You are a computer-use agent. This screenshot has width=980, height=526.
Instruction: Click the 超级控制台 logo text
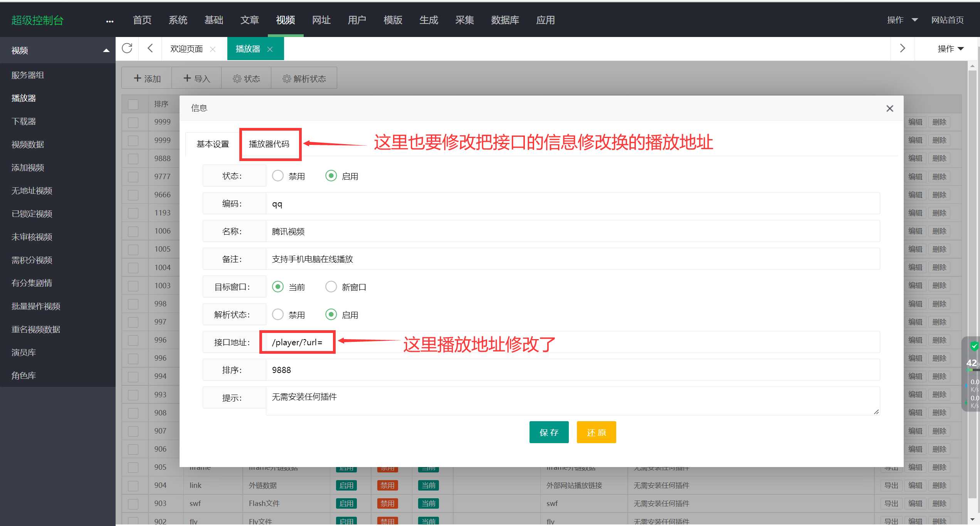point(37,20)
